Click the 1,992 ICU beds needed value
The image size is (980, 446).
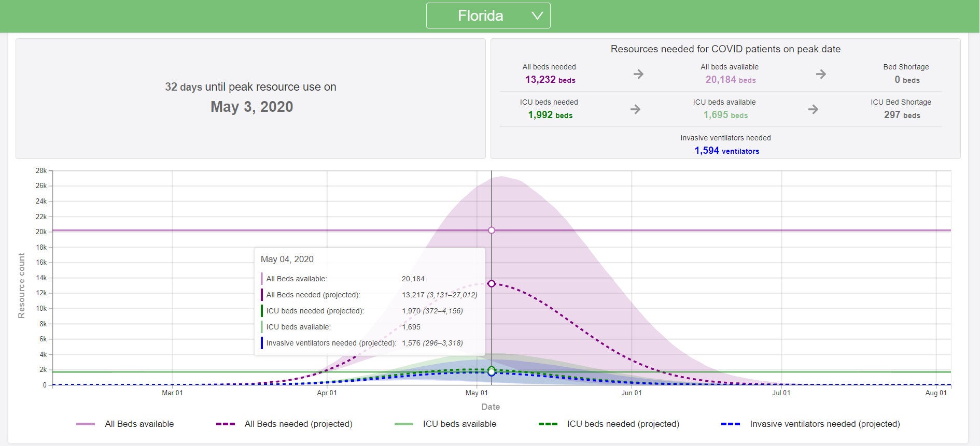[x=550, y=115]
